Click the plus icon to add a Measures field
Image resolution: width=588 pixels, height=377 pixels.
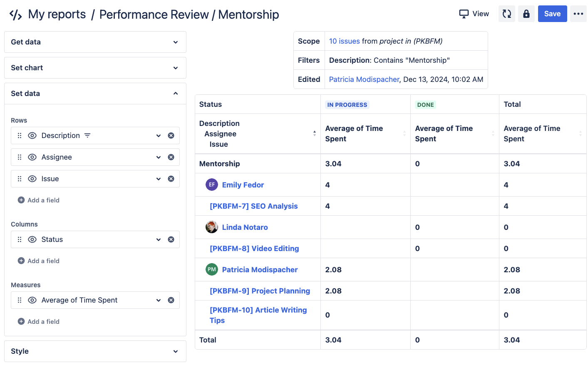tap(20, 321)
